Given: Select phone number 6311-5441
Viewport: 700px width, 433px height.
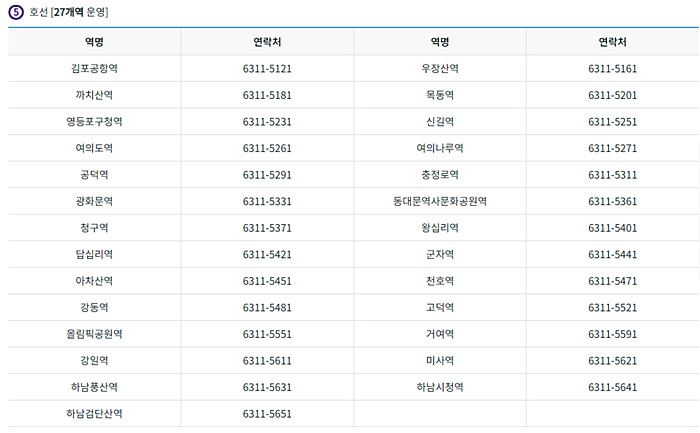Looking at the screenshot, I should coord(612,254).
